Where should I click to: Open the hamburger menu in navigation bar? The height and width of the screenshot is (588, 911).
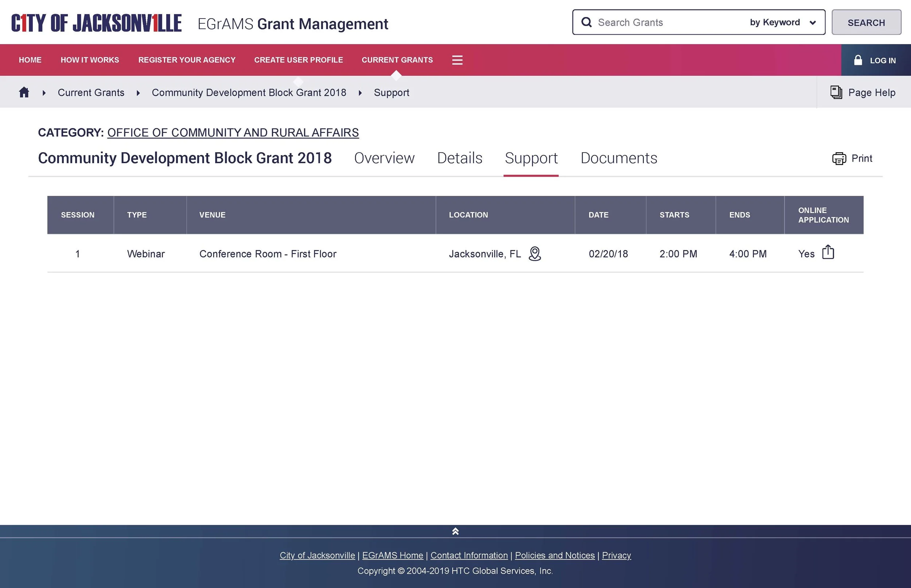point(457,60)
